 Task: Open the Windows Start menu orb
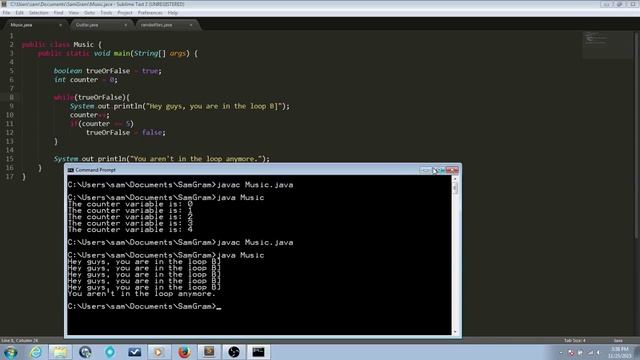pos(10,352)
